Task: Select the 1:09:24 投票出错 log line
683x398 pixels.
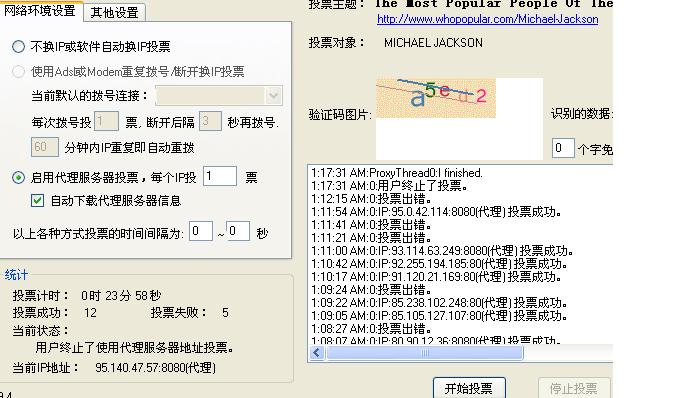Action: [x=371, y=290]
